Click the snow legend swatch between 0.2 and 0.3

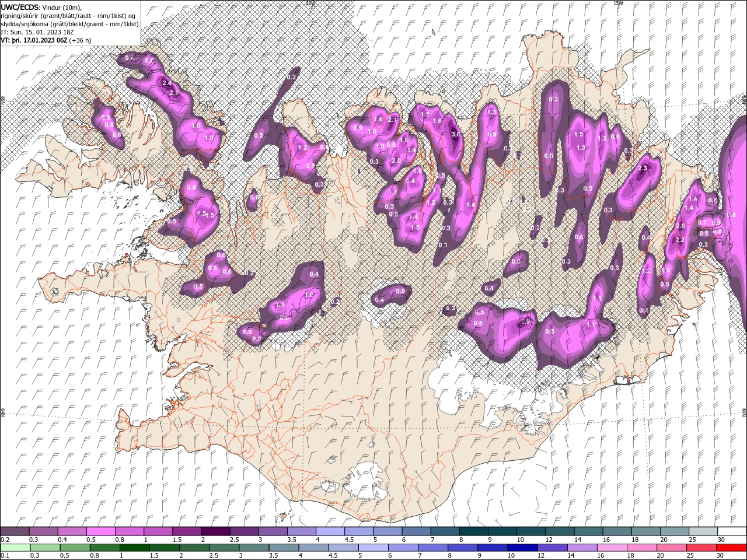pos(15,531)
